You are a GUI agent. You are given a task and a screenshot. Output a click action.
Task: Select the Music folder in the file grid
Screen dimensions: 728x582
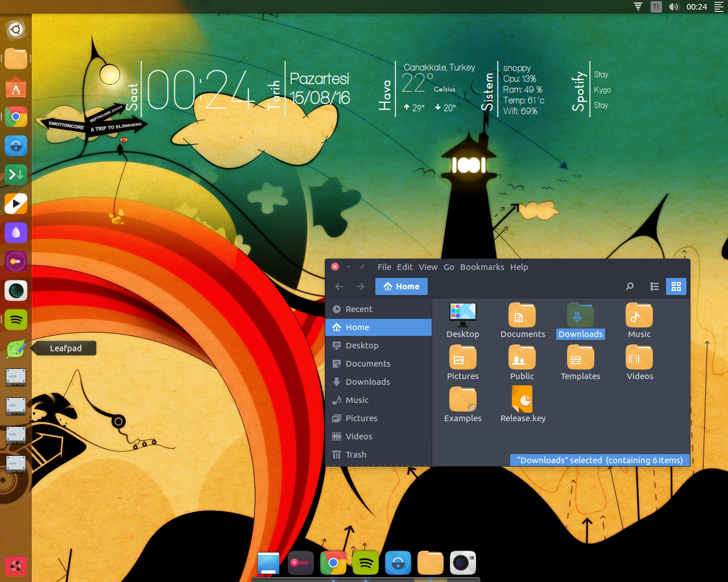point(639,321)
